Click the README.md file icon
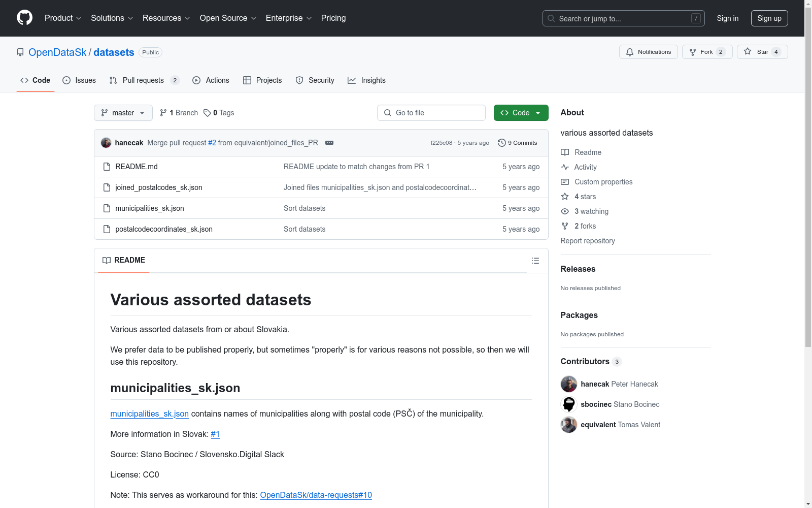The height and width of the screenshot is (508, 812). click(107, 167)
